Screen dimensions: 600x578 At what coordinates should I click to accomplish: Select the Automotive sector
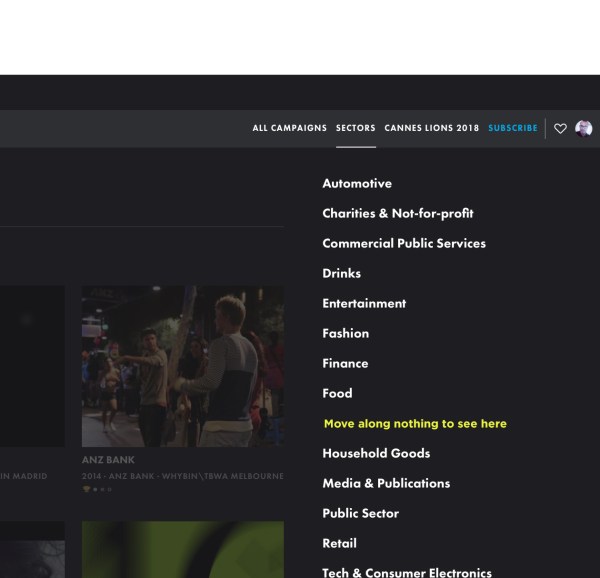pyautogui.click(x=357, y=184)
